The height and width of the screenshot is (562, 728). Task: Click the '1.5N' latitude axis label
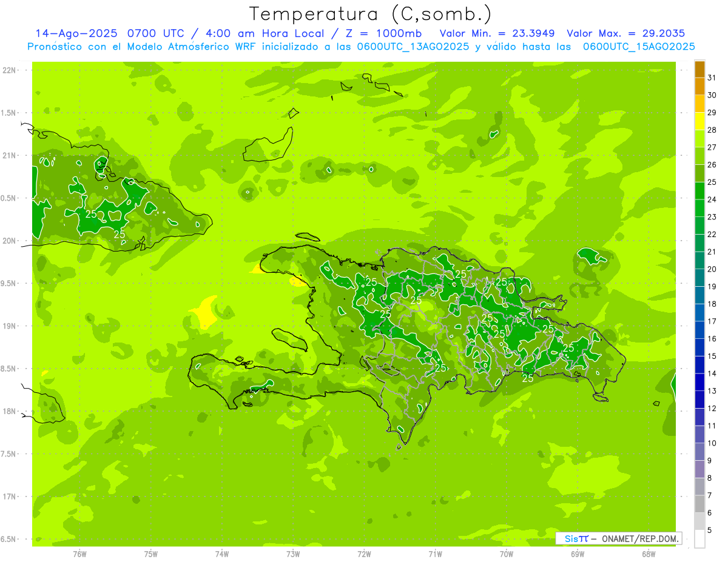click(9, 113)
